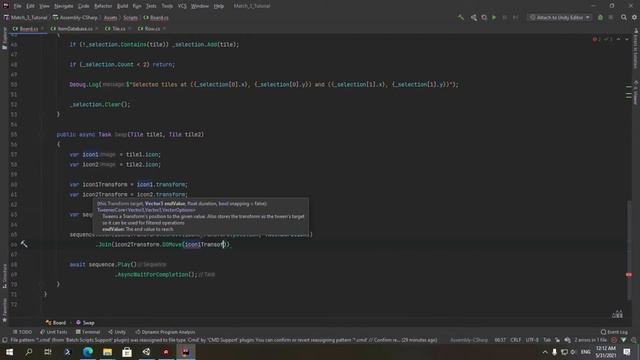Click Scripts in the breadcrumb bar
The width and height of the screenshot is (640, 360).
point(131,18)
